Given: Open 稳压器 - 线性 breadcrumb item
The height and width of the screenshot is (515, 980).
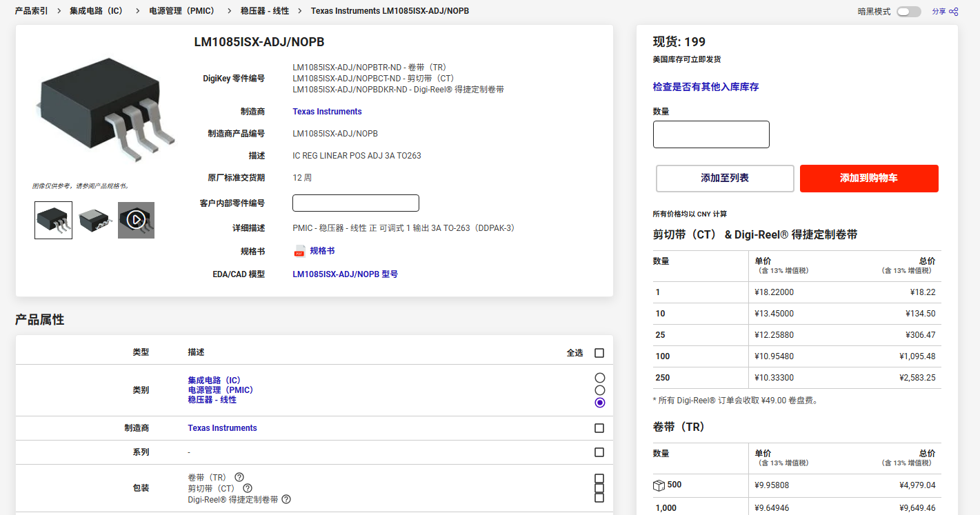Looking at the screenshot, I should 265,11.
